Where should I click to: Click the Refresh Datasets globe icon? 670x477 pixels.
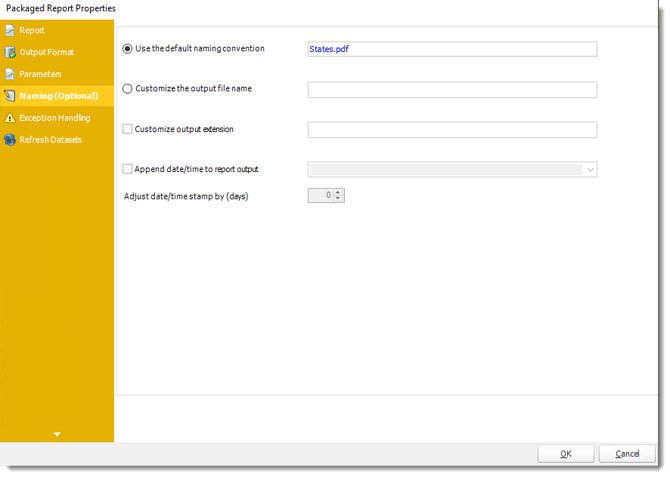tap(10, 140)
